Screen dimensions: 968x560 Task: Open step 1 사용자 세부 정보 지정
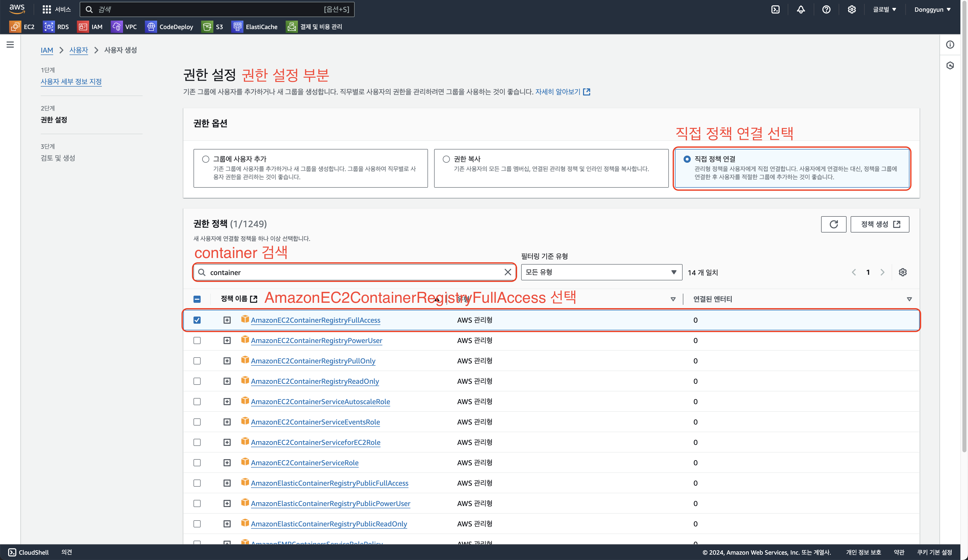[71, 82]
